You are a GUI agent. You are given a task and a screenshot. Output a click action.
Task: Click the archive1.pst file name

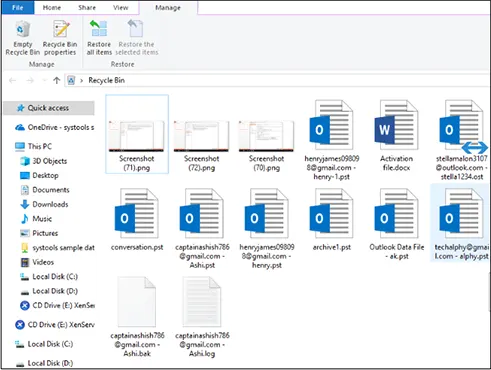[332, 247]
